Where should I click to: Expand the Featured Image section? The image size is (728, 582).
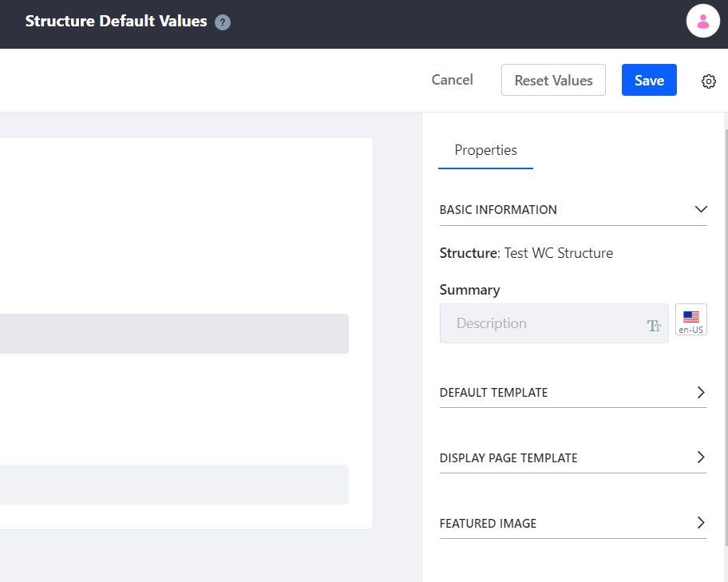click(x=573, y=524)
